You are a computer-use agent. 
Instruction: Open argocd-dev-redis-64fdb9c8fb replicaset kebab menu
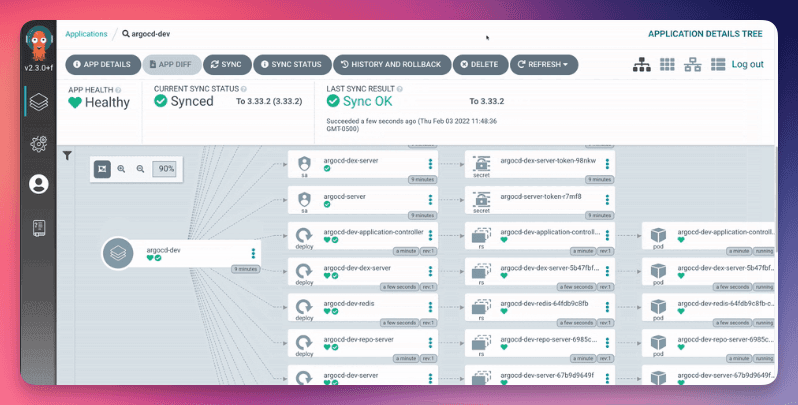point(607,307)
